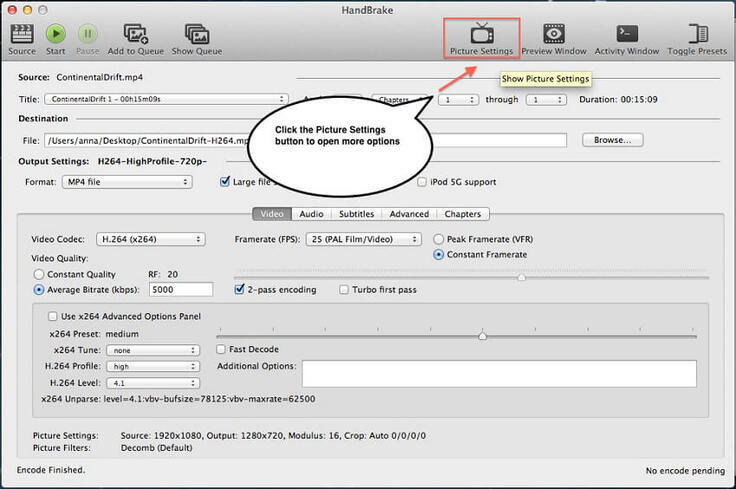Image resolution: width=736 pixels, height=489 pixels.
Task: Open the Video Codec H.264 dropdown
Action: (151, 239)
